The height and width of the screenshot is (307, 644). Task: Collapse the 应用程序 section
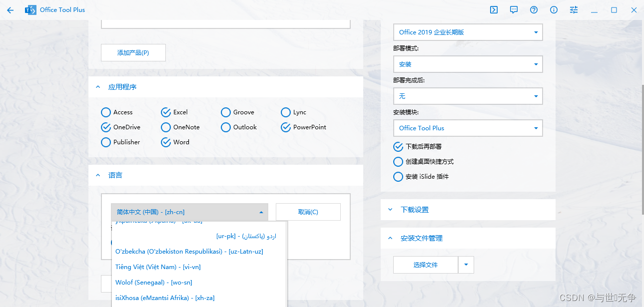pos(98,87)
